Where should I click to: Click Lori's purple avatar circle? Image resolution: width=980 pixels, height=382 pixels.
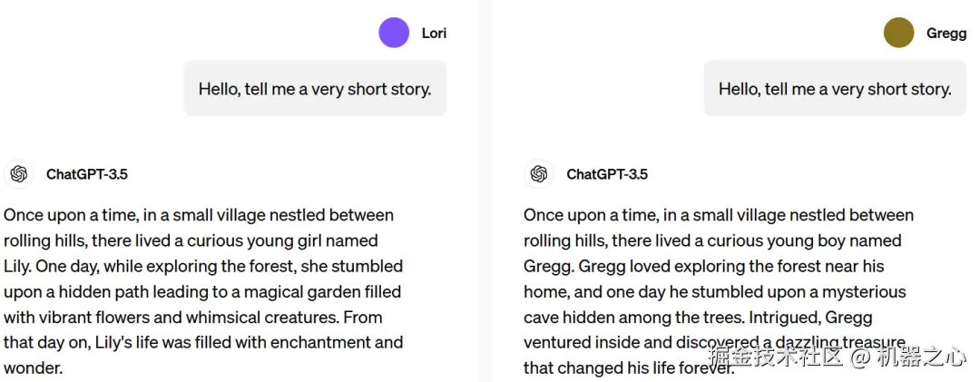click(x=394, y=33)
